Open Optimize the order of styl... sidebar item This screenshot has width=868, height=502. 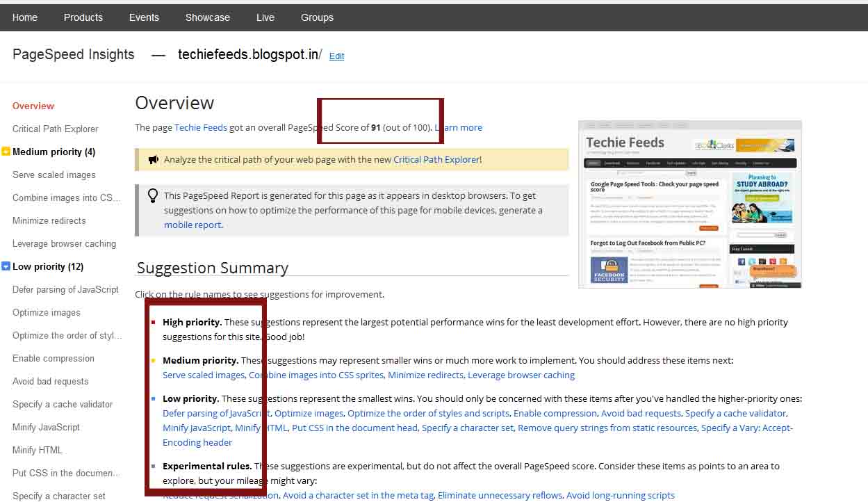[67, 335]
